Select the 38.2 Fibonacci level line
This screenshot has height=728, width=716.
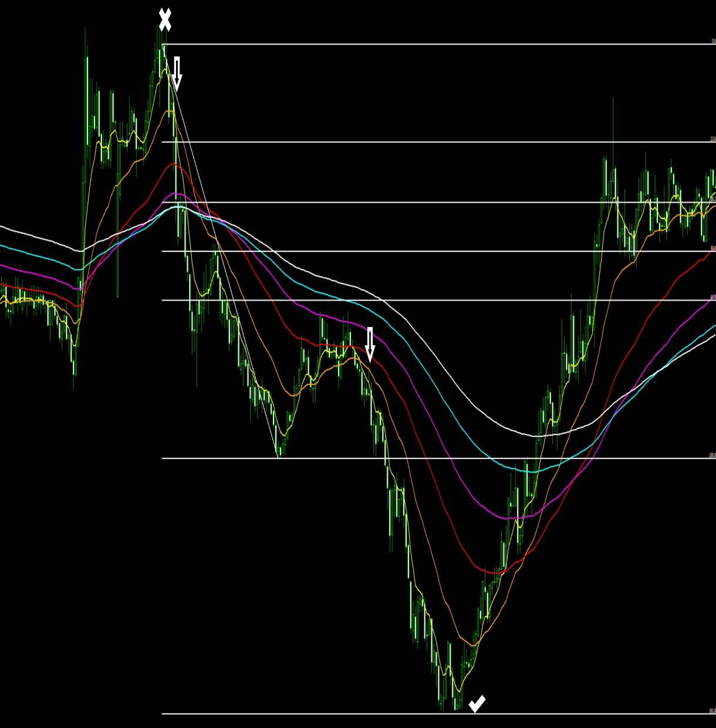click(x=439, y=203)
